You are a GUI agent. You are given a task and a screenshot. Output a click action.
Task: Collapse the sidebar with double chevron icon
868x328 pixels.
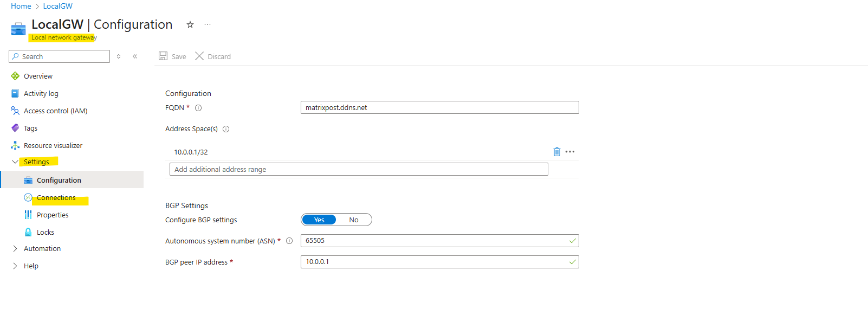[x=135, y=56]
